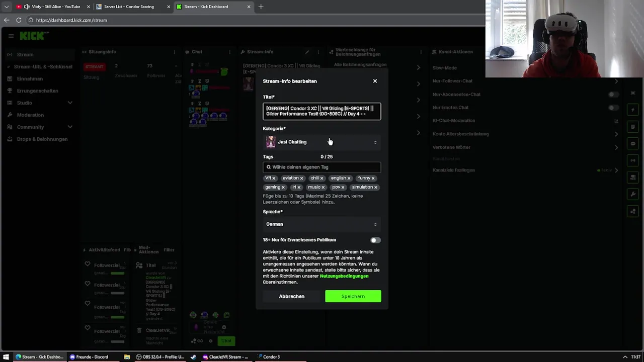Open ClearJetVR Stream window from taskbar
The height and width of the screenshot is (362, 644).
225,357
